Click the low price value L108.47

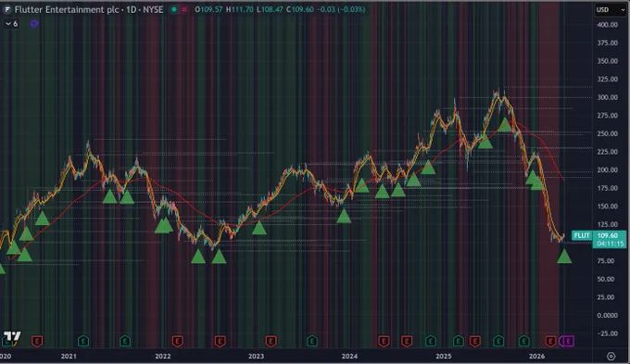[270, 9]
